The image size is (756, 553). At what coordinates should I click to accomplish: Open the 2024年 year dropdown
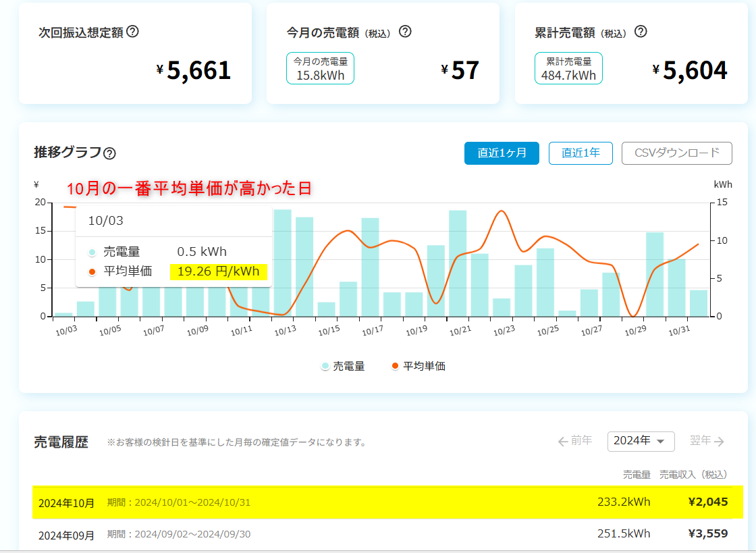pyautogui.click(x=641, y=441)
